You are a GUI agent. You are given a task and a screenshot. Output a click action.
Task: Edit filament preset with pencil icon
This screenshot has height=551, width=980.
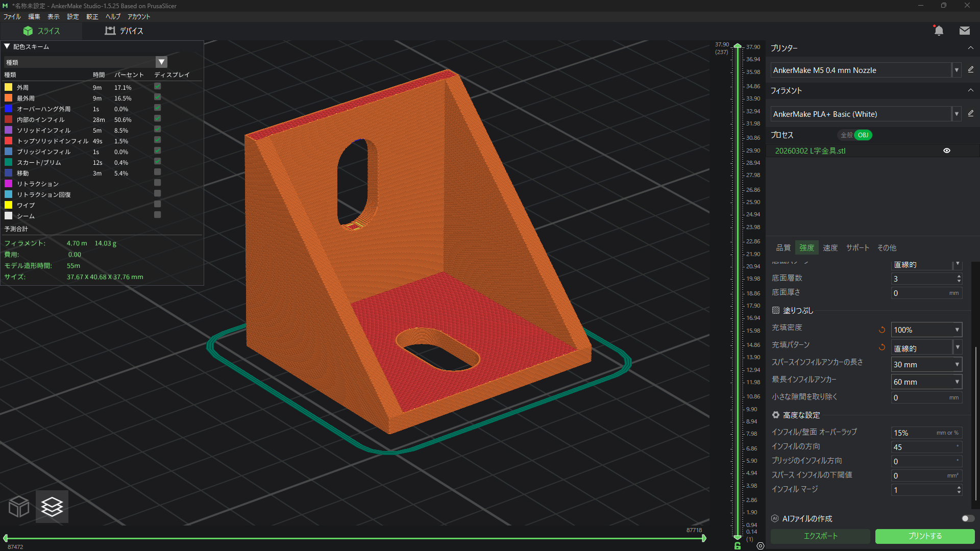970,114
